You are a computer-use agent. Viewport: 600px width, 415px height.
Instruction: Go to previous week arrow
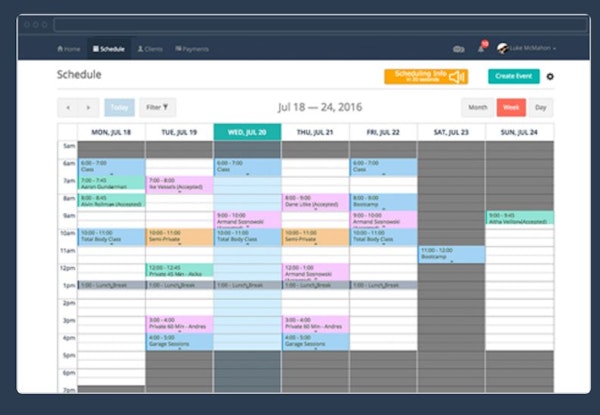pos(68,107)
